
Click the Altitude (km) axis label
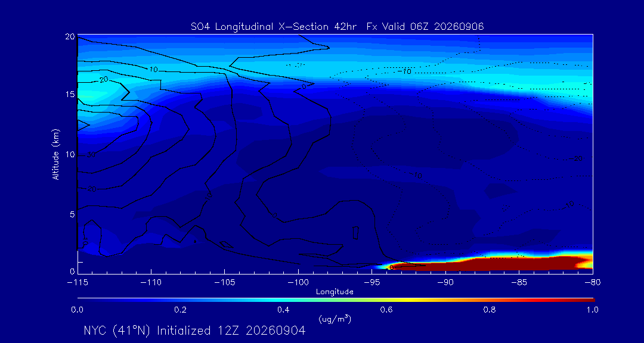pyautogui.click(x=56, y=154)
